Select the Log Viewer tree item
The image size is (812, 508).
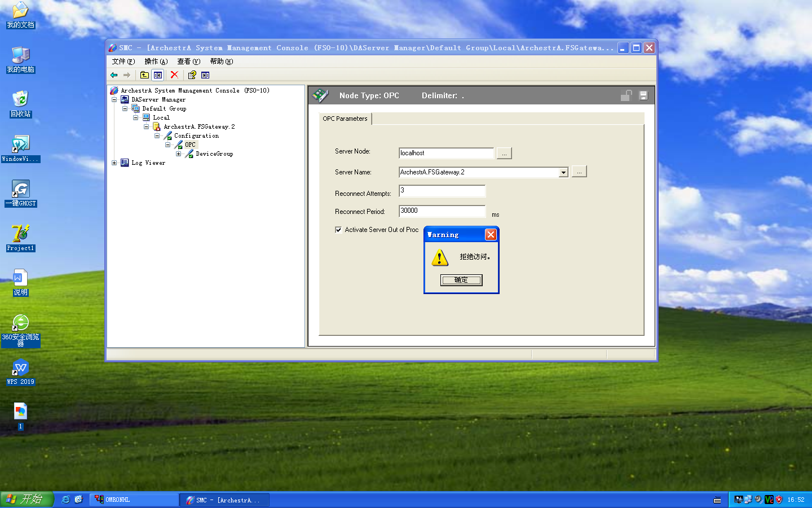point(148,163)
